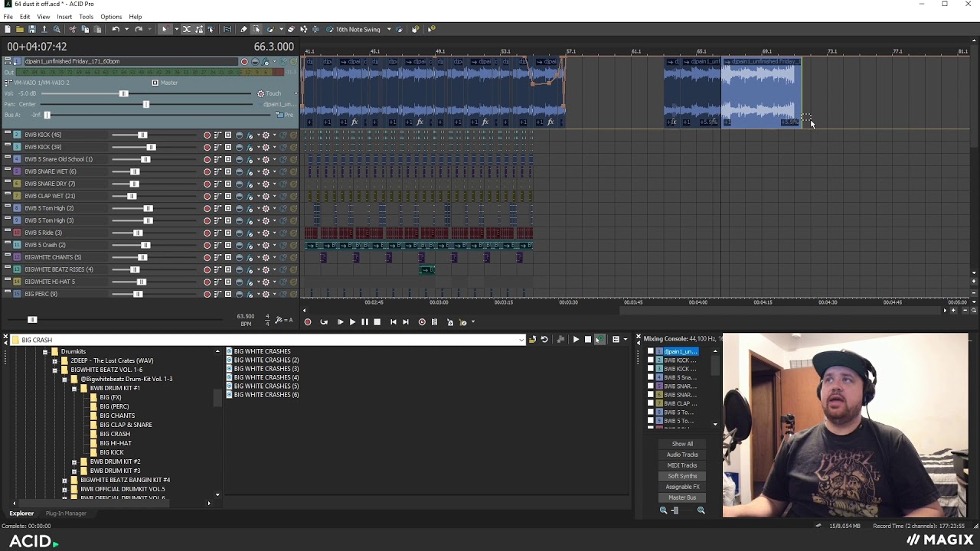The image size is (980, 551).
Task: Open the Explorer Views dropdown arrow
Action: point(626,340)
